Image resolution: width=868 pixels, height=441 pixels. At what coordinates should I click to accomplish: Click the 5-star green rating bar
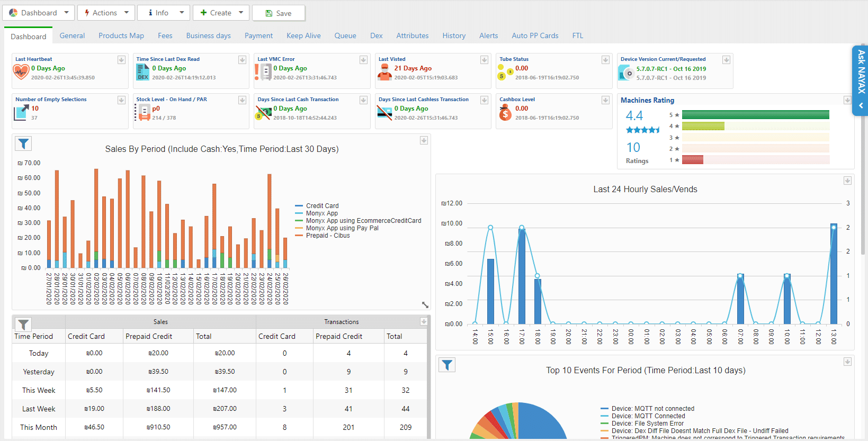point(756,115)
